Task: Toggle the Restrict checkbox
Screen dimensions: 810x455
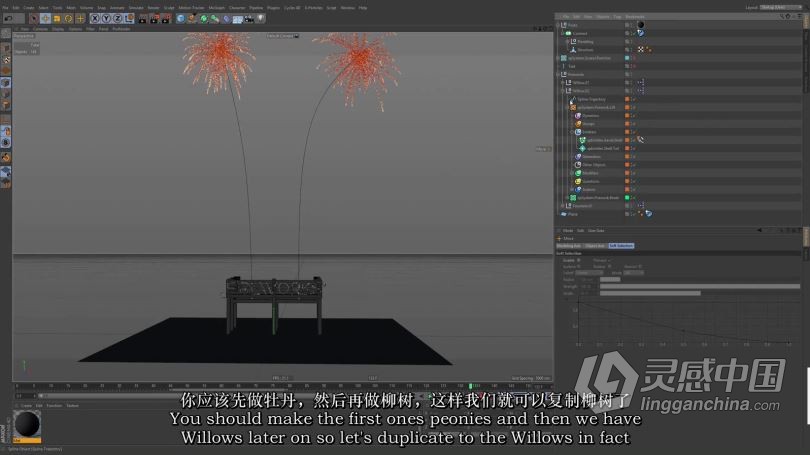Action: pyautogui.click(x=640, y=266)
